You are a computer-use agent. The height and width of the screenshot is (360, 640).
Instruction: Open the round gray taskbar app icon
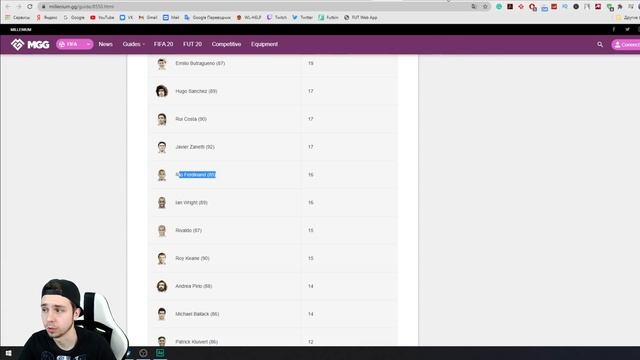pos(143,353)
